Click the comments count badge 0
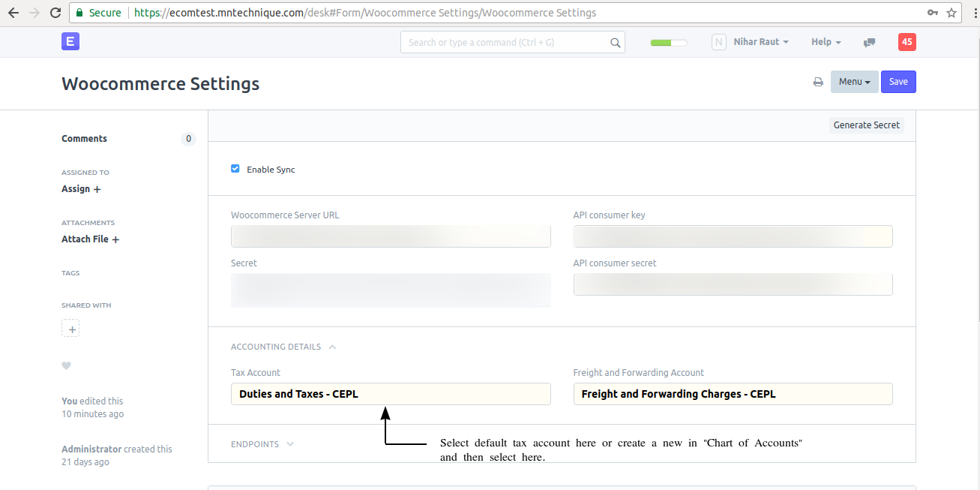The image size is (980, 490). coord(188,139)
